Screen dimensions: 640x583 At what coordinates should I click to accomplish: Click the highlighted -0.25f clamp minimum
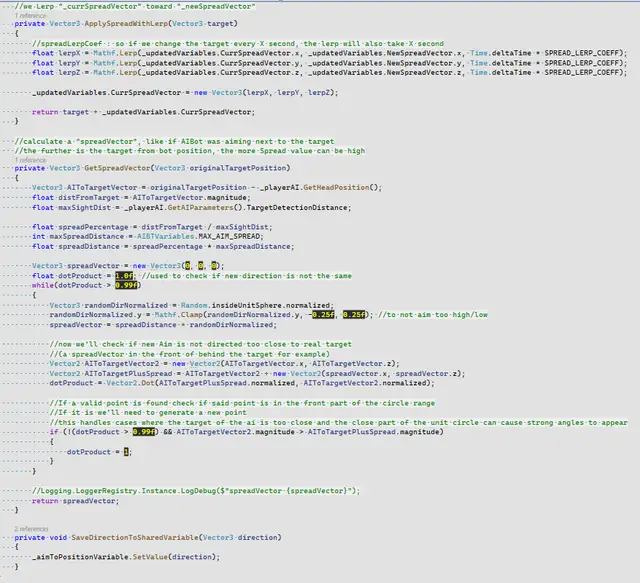323,315
